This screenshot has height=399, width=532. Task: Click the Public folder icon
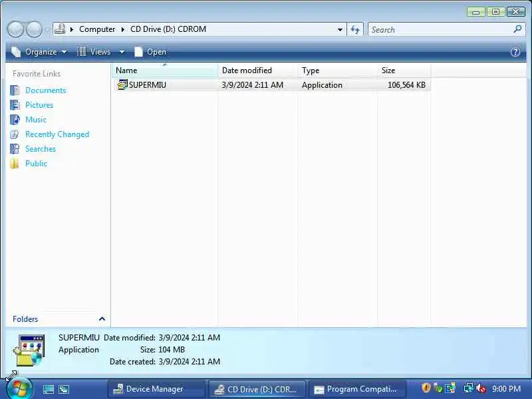click(15, 163)
